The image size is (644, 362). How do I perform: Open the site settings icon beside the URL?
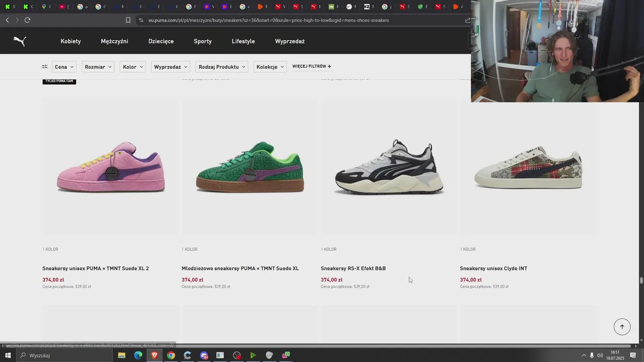coord(141,20)
